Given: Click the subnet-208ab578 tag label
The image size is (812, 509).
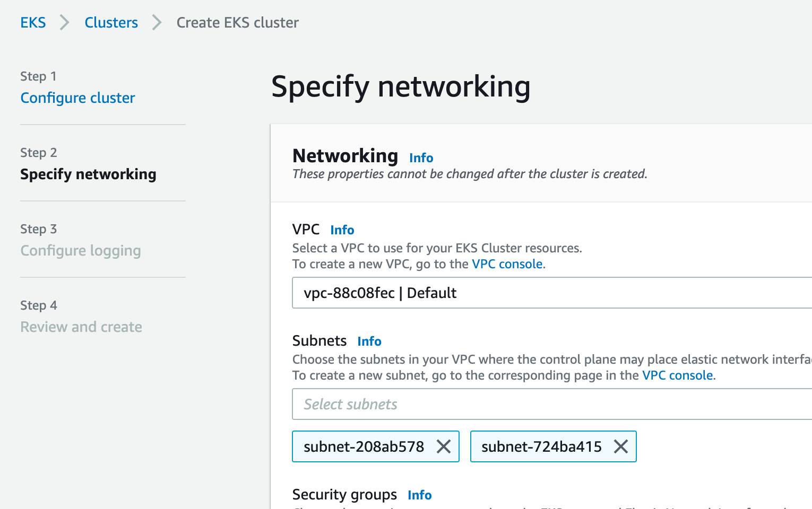Looking at the screenshot, I should pos(364,447).
